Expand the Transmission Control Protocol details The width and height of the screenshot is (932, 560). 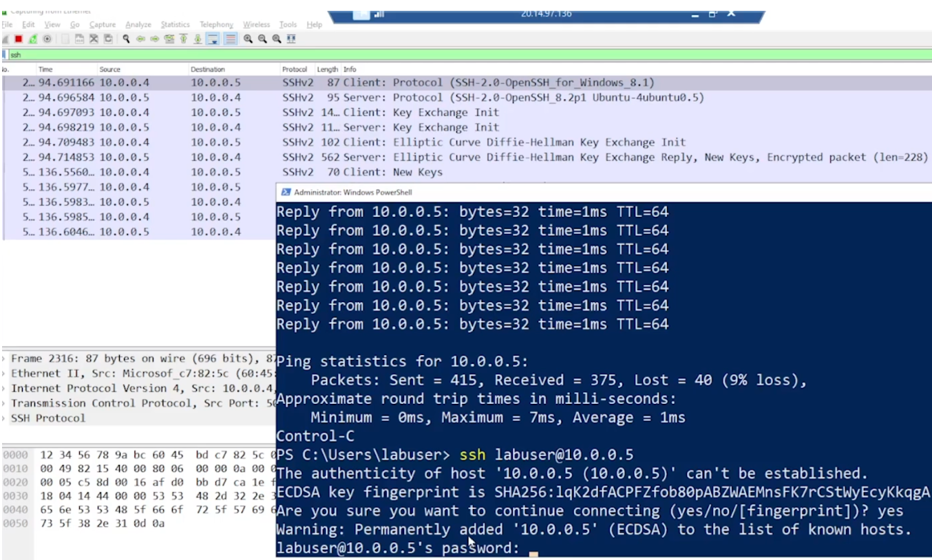[5, 402]
